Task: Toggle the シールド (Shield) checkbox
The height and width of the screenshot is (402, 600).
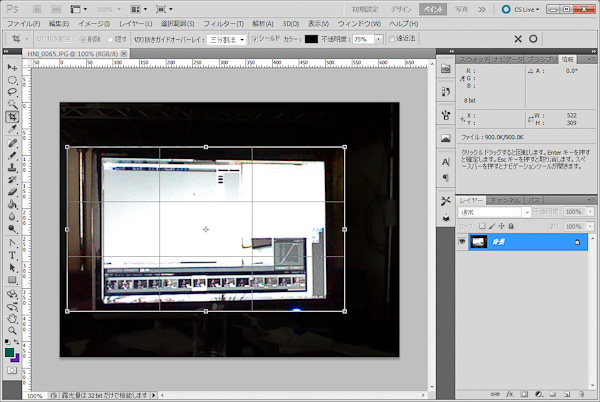Action: coord(255,39)
